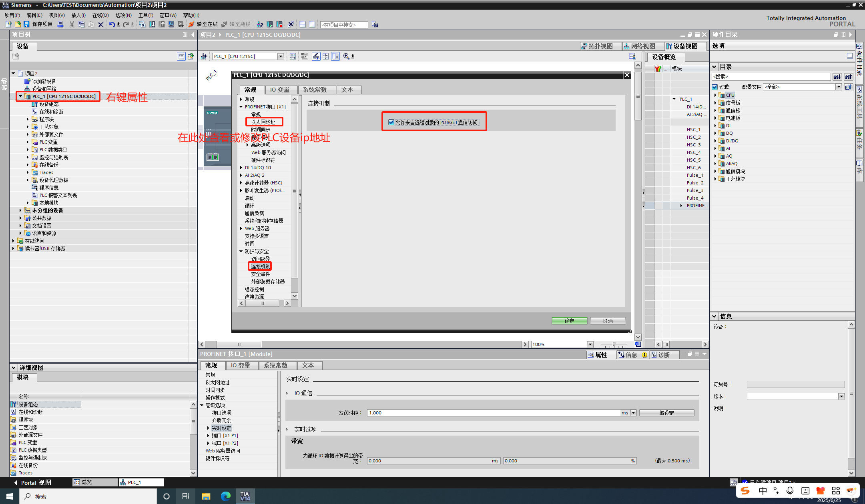Click the 域设定 button
The width and height of the screenshot is (865, 504).
(666, 413)
